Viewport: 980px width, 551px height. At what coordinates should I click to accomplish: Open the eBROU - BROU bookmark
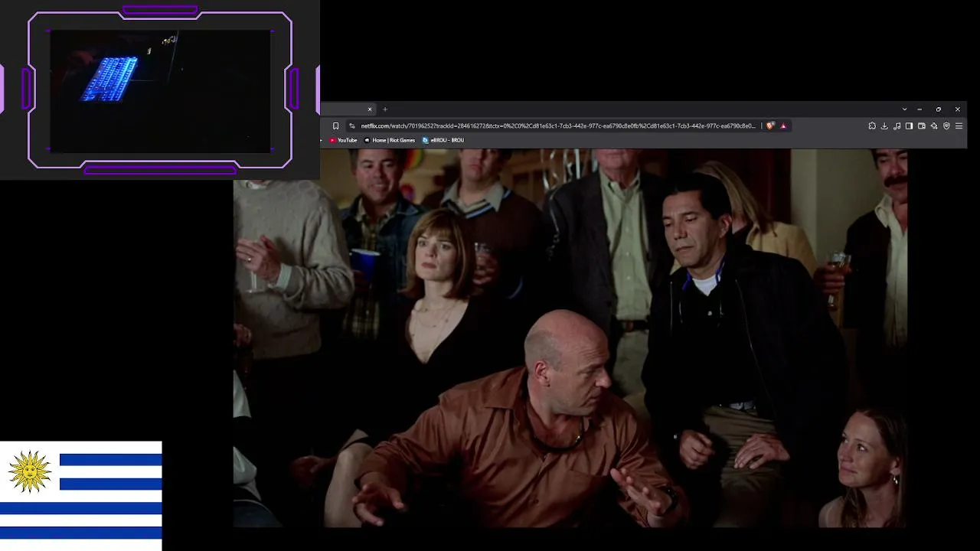coord(443,140)
